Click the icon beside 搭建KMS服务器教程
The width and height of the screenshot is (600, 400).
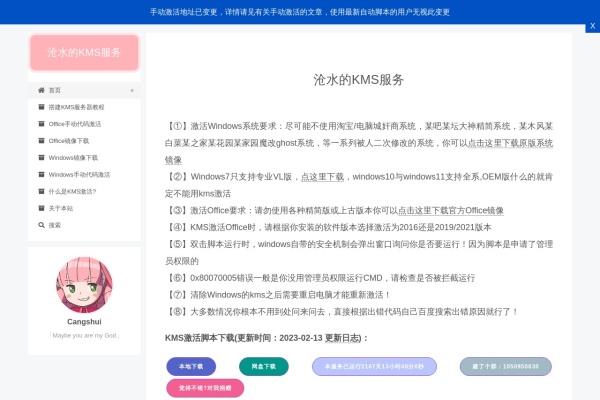[40, 107]
